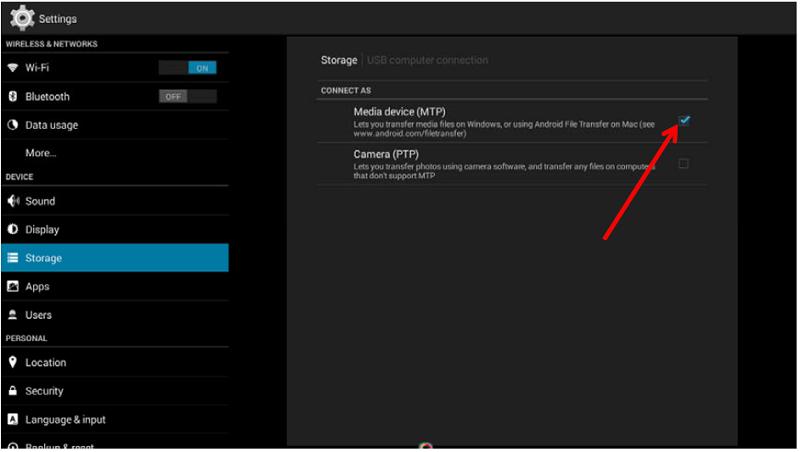Viewport: 800px width, 452px height.
Task: Open the Users settings entry
Action: point(39,315)
